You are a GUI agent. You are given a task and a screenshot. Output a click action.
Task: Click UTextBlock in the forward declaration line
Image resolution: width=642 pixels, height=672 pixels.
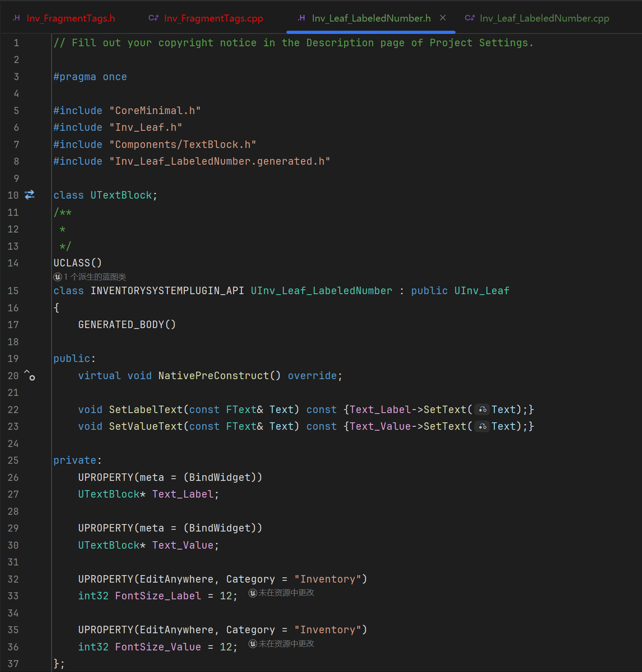121,195
